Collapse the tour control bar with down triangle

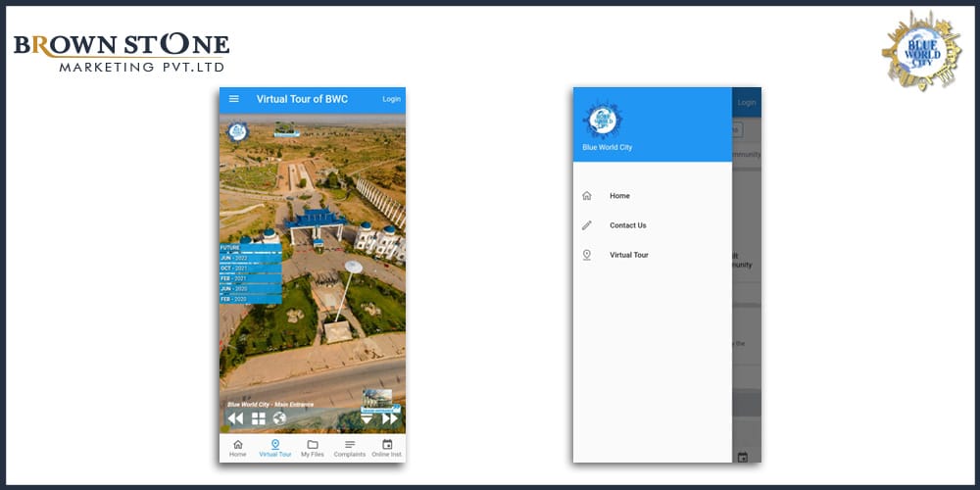(x=367, y=419)
